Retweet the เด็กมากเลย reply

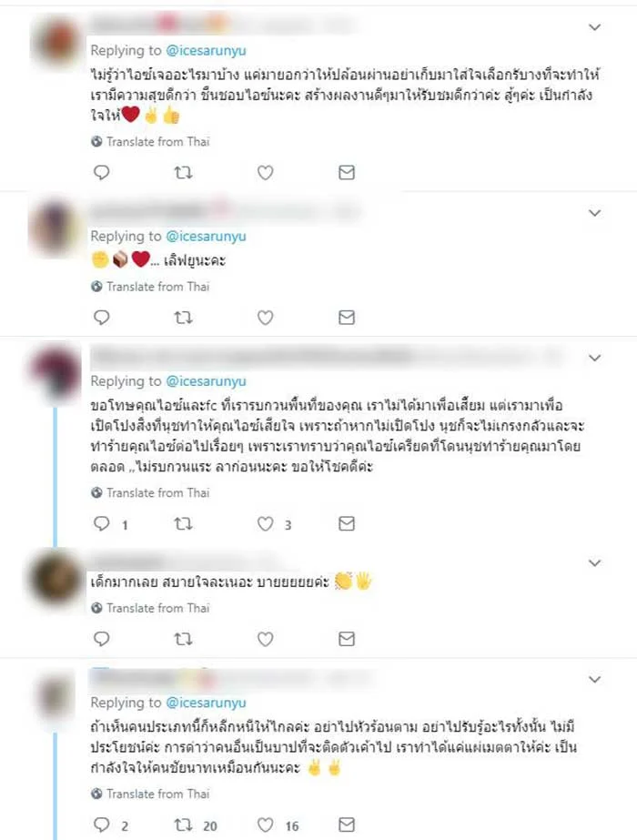point(183,639)
